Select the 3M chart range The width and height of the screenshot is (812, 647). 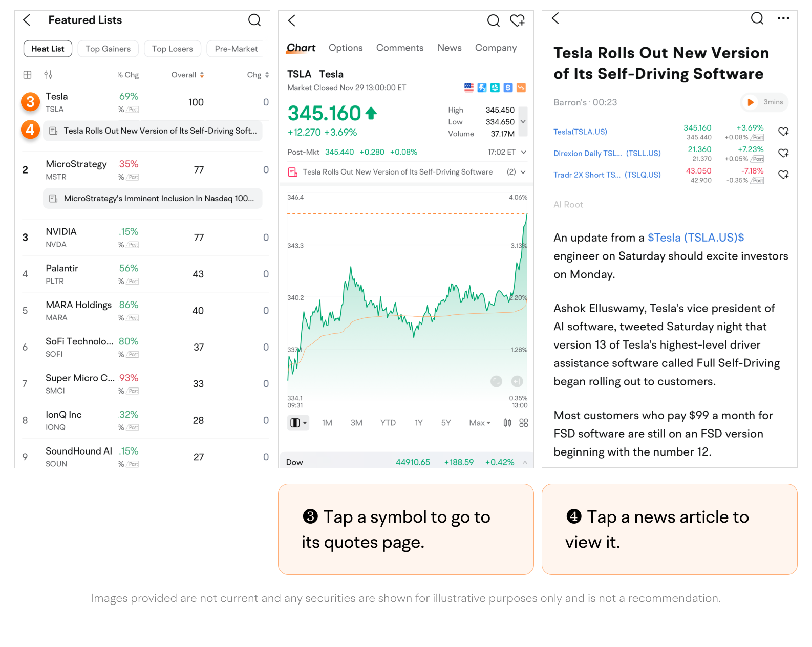tap(356, 423)
